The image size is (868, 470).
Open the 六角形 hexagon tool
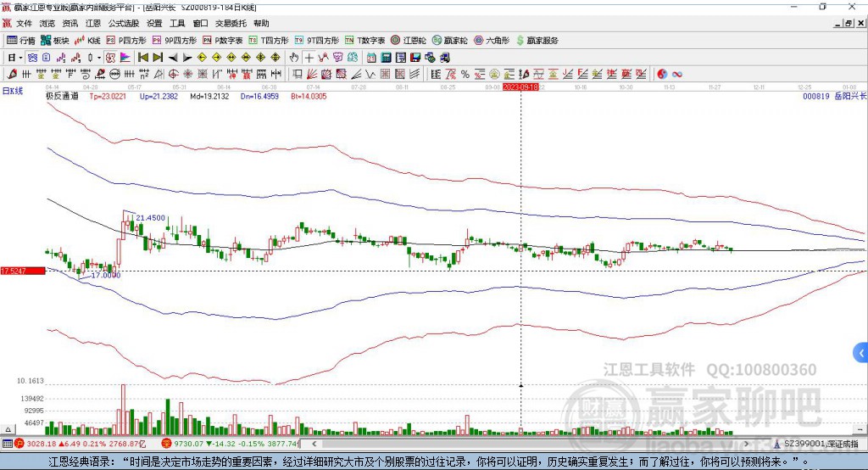pyautogui.click(x=492, y=41)
